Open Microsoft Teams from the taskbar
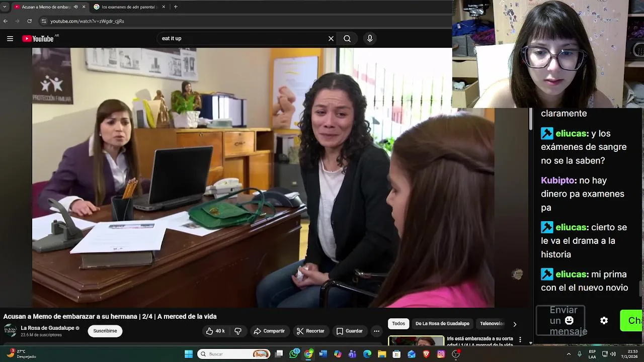644x362 pixels. point(352,354)
